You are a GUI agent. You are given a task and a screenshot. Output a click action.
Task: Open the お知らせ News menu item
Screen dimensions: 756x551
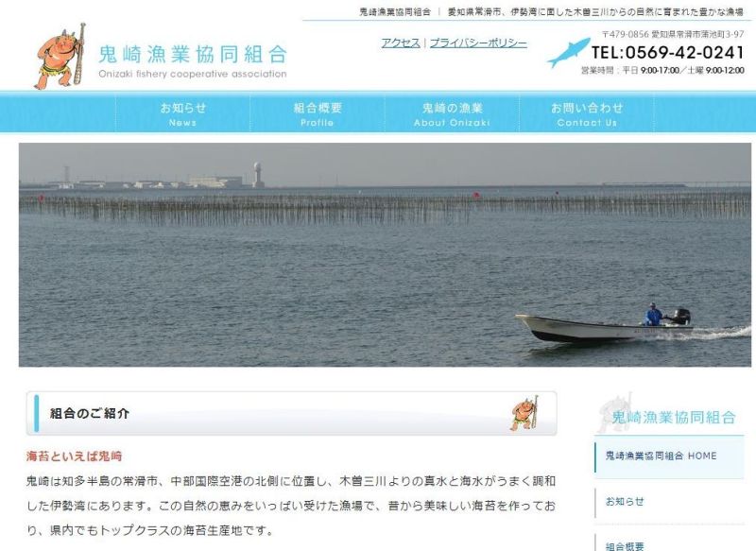tap(182, 113)
